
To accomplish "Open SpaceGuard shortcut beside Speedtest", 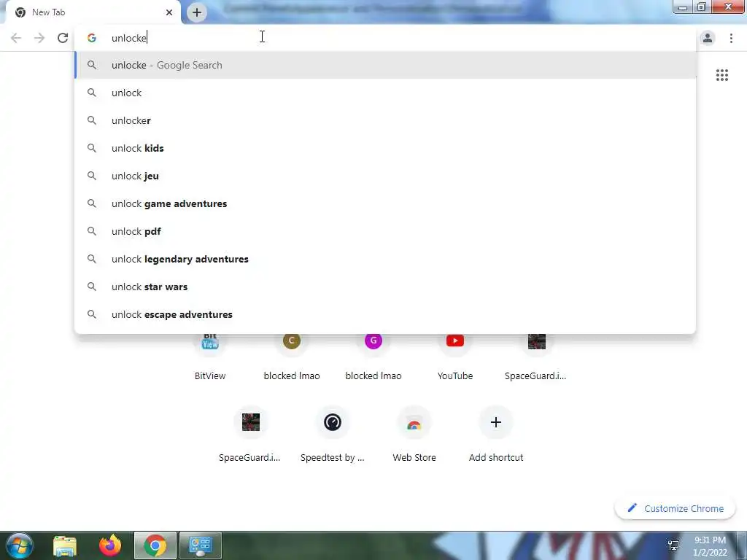I will point(251,436).
